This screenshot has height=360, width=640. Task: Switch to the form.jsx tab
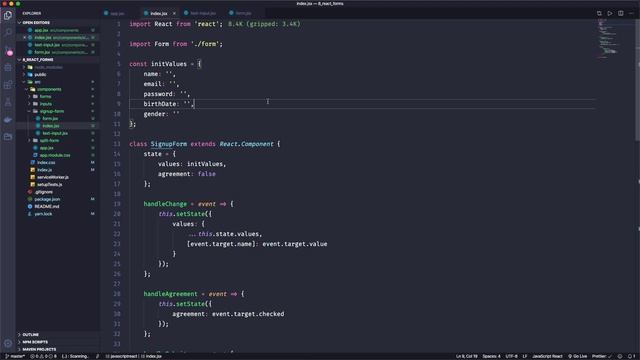tap(243, 13)
